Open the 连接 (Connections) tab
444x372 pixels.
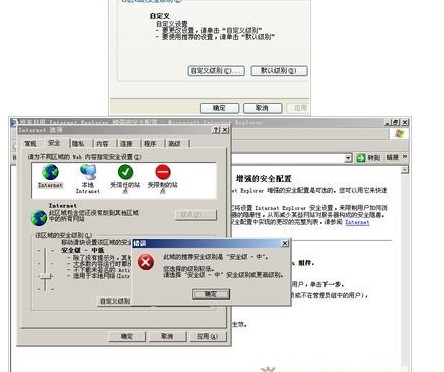tap(126, 144)
